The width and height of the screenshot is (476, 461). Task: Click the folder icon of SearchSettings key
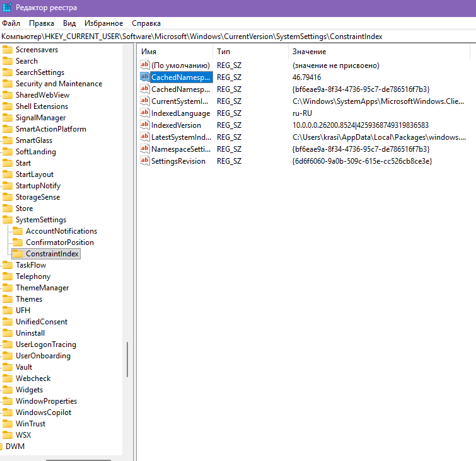[x=8, y=72]
